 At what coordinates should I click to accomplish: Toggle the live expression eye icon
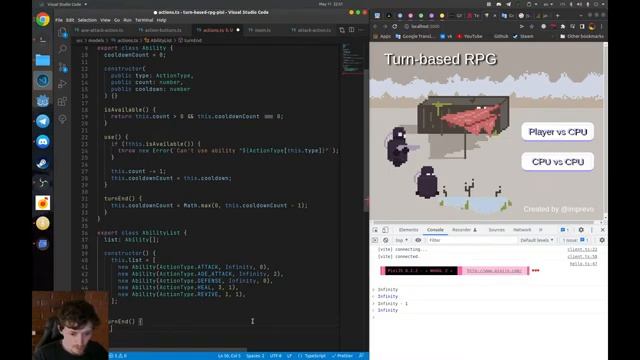pos(418,240)
